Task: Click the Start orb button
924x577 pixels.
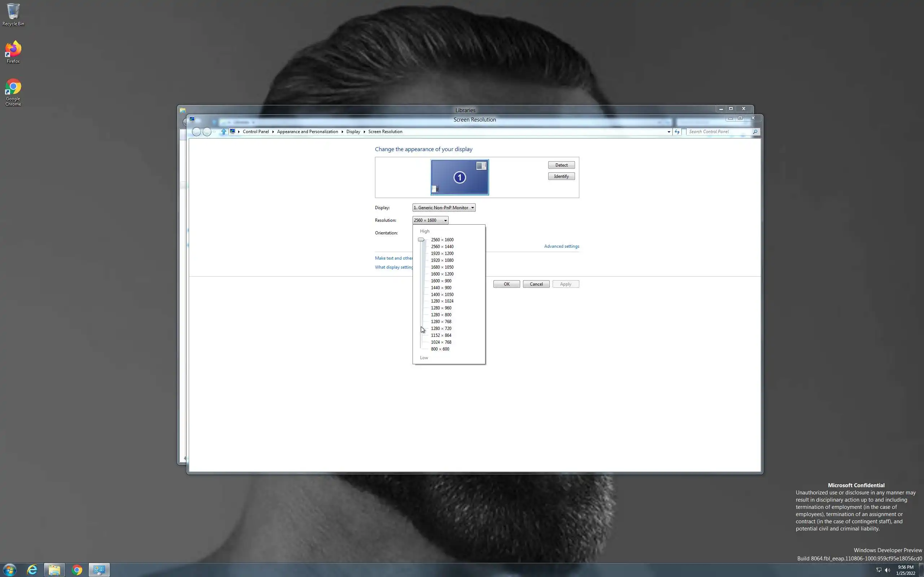Action: click(x=9, y=570)
